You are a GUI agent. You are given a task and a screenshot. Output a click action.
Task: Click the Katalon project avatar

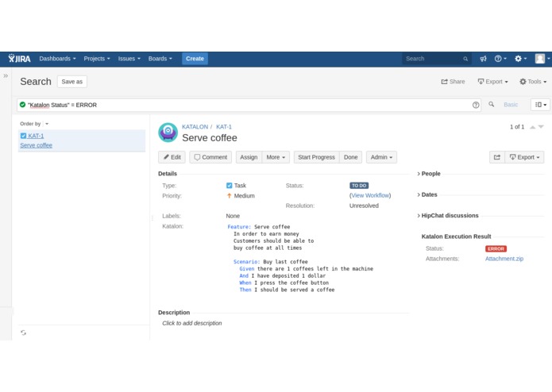coord(168,133)
